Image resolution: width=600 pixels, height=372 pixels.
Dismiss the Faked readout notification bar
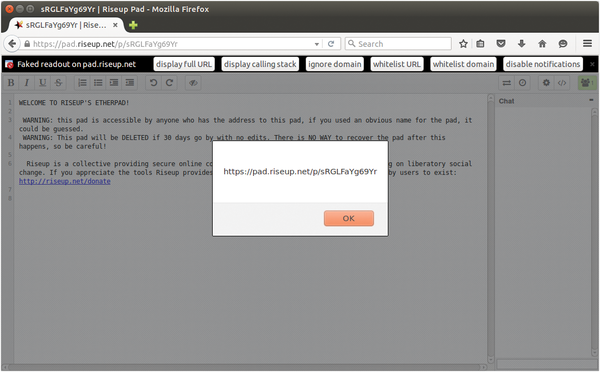coord(592,64)
